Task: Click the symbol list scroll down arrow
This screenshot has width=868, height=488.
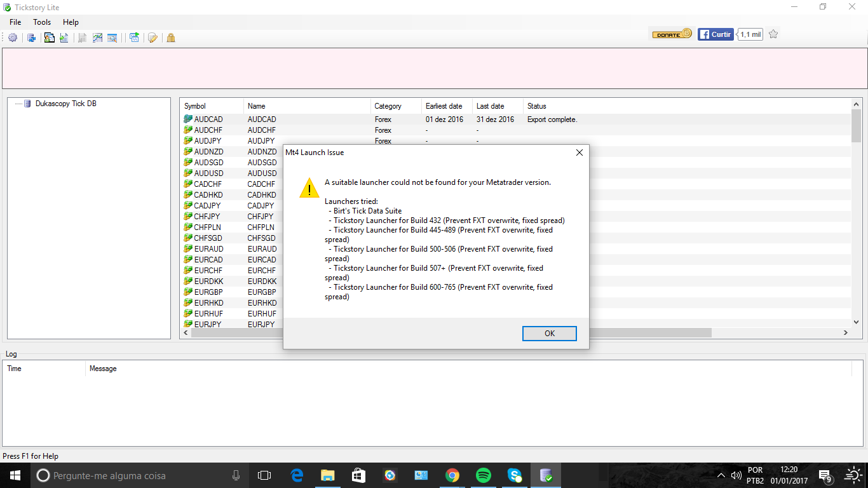Action: (857, 322)
